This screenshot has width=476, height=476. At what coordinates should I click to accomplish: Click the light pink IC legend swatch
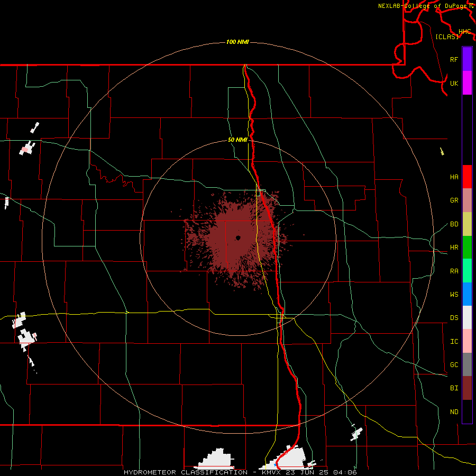(x=467, y=341)
